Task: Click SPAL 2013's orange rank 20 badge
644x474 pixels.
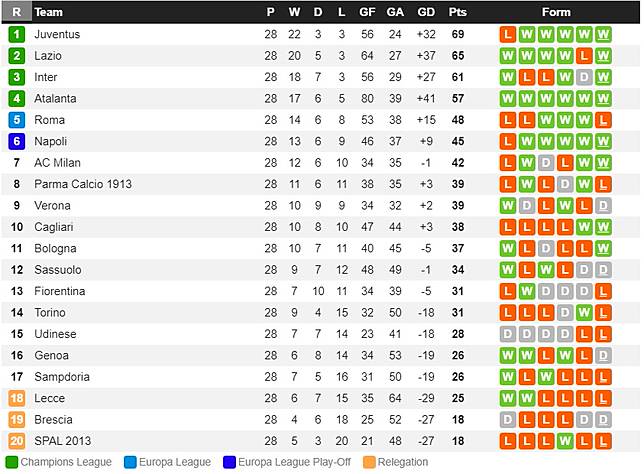Action: [x=16, y=441]
